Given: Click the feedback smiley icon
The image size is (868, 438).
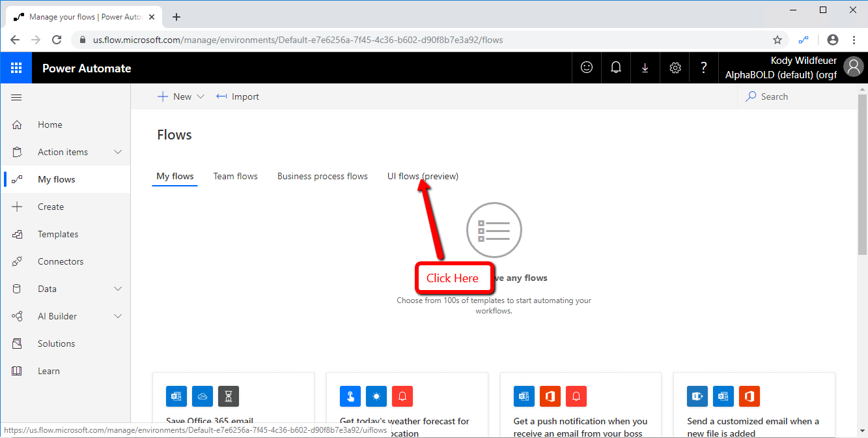Looking at the screenshot, I should point(587,68).
